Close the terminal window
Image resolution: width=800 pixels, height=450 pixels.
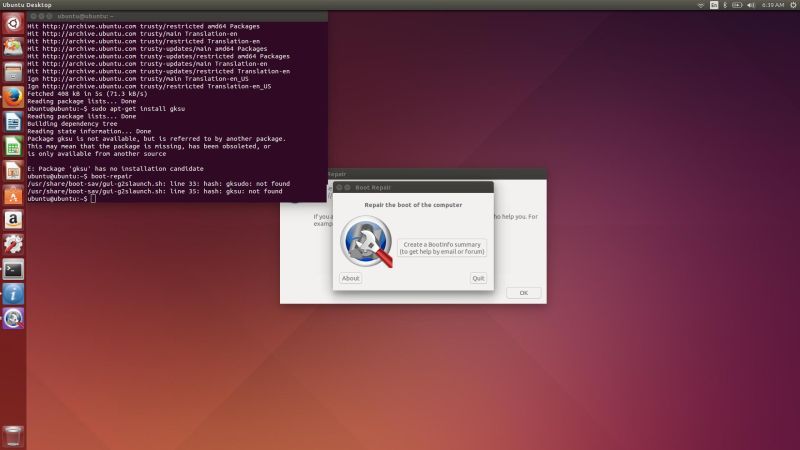33,16
